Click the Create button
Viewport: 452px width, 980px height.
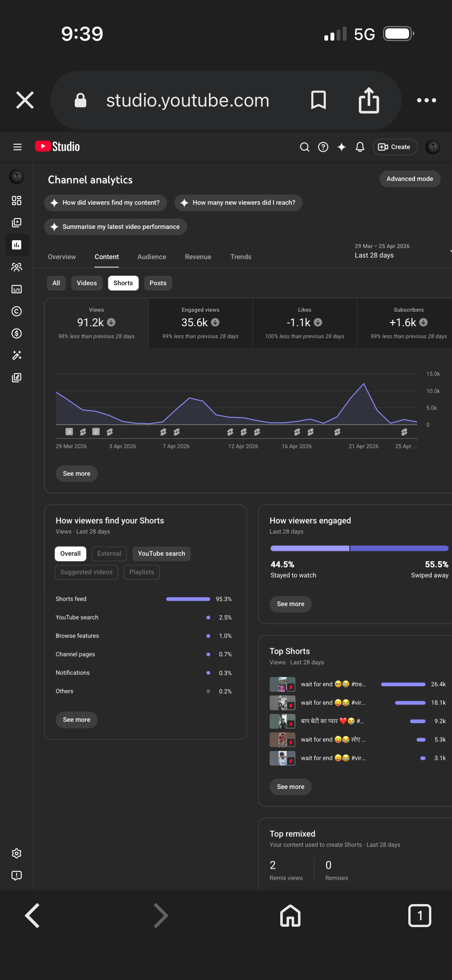click(x=394, y=147)
